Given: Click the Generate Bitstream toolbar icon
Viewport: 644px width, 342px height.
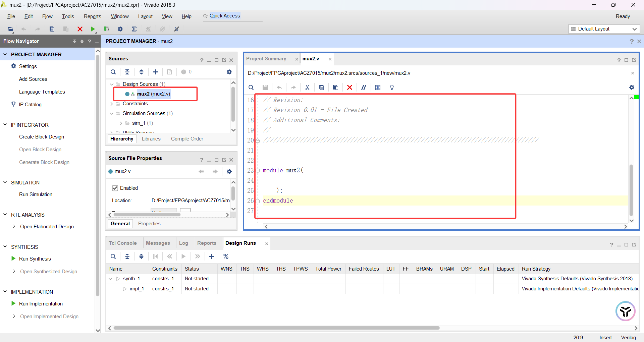Looking at the screenshot, I should (106, 29).
